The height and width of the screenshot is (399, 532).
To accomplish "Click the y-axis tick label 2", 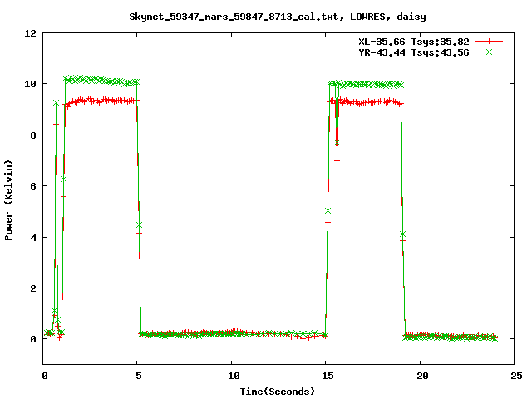I will [33, 288].
